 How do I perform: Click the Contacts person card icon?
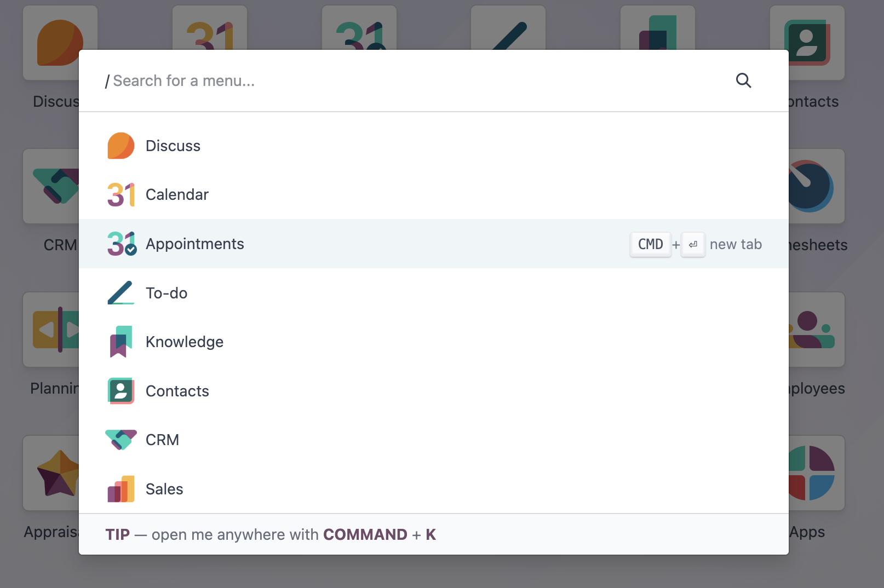(x=121, y=391)
